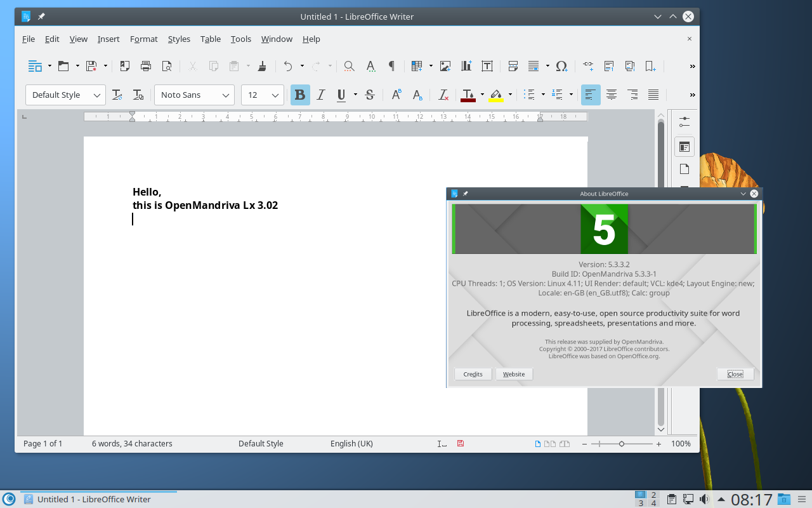Screen dimensions: 812x508
Task: Open Print Preview from toolbar
Action: pyautogui.click(x=167, y=65)
